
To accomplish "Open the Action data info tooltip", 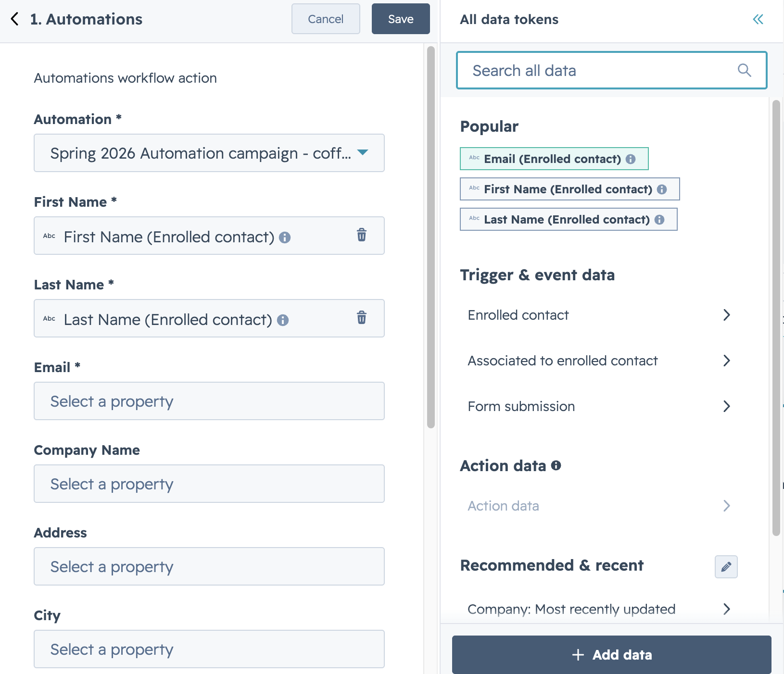I will pyautogui.click(x=556, y=465).
